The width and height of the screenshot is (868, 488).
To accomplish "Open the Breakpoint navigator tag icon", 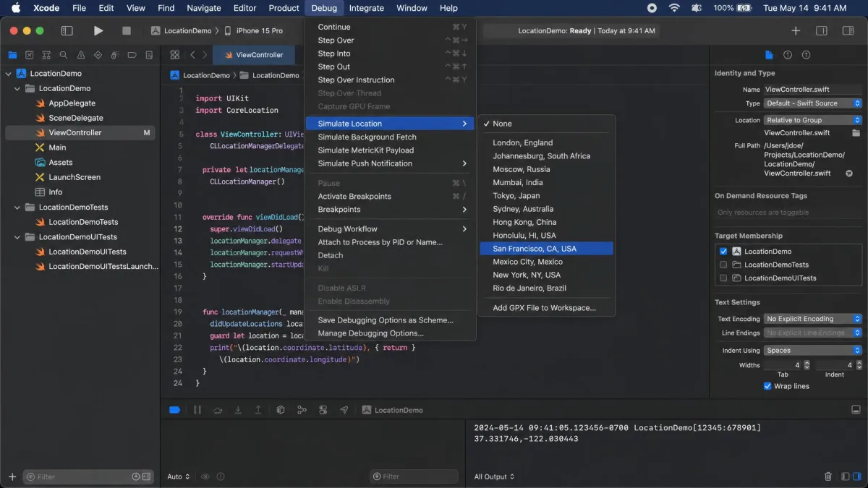I will click(132, 55).
